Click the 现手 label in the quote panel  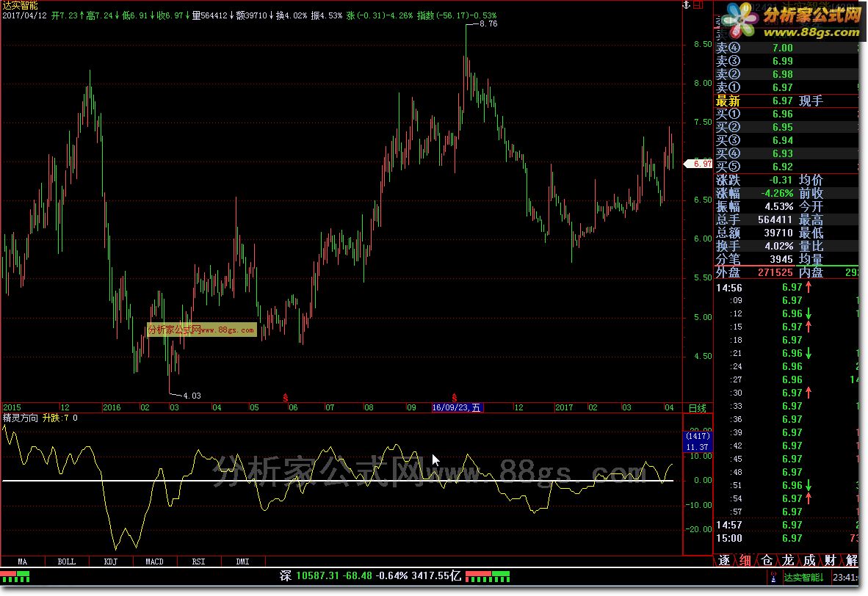pyautogui.click(x=811, y=101)
